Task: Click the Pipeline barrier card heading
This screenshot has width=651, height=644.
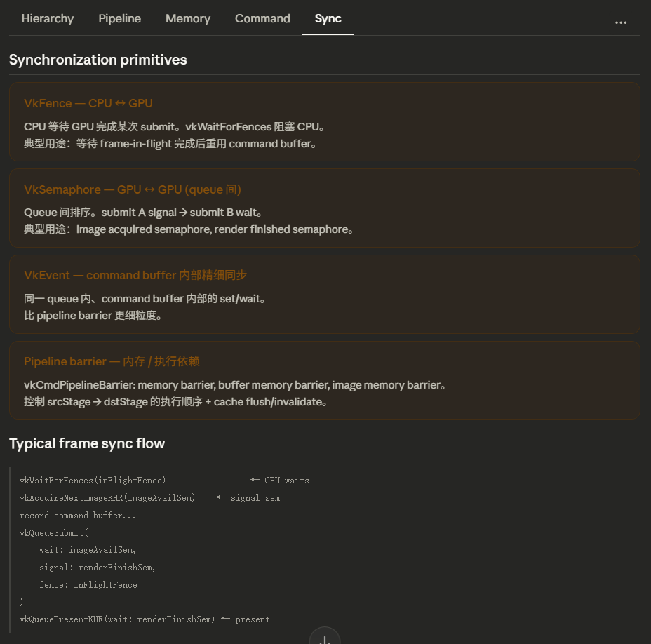Action: coord(112,361)
